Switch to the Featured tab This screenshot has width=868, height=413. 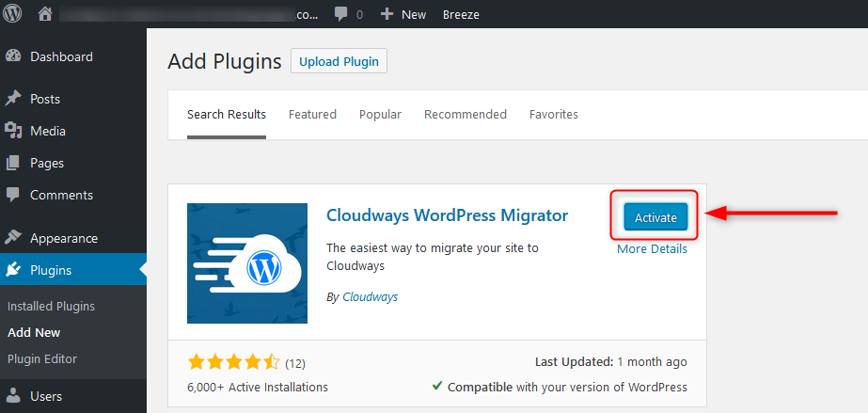point(312,115)
